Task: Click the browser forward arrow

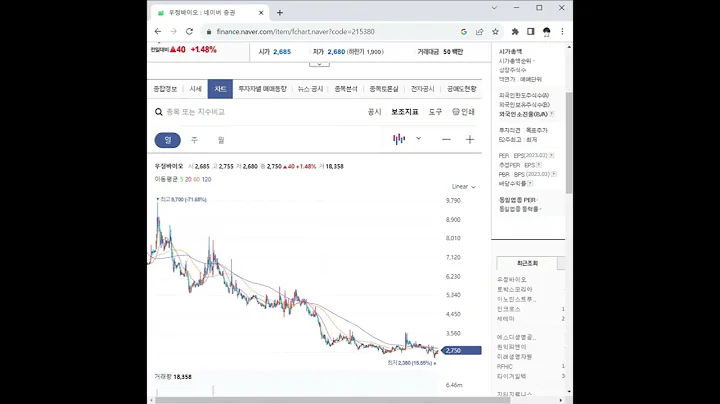Action: (x=173, y=31)
